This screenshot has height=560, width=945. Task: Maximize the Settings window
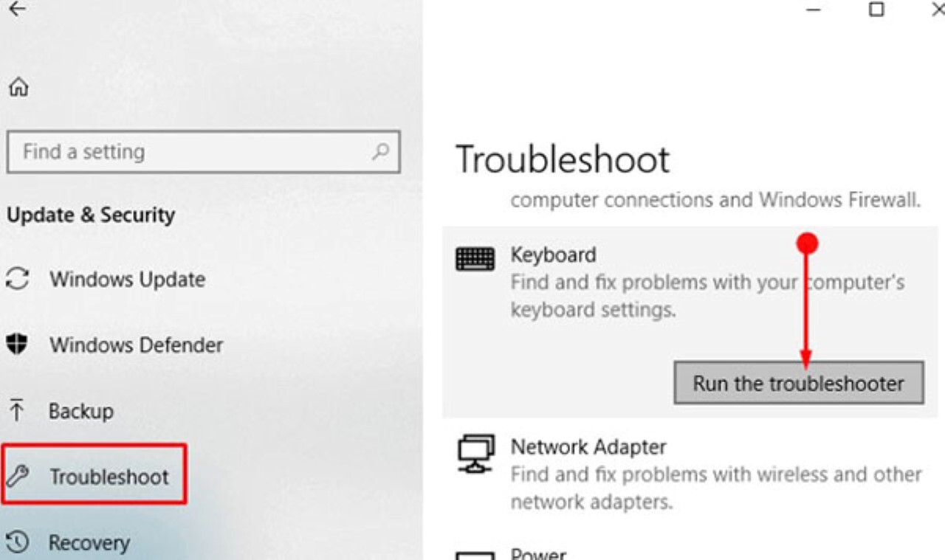click(x=876, y=10)
